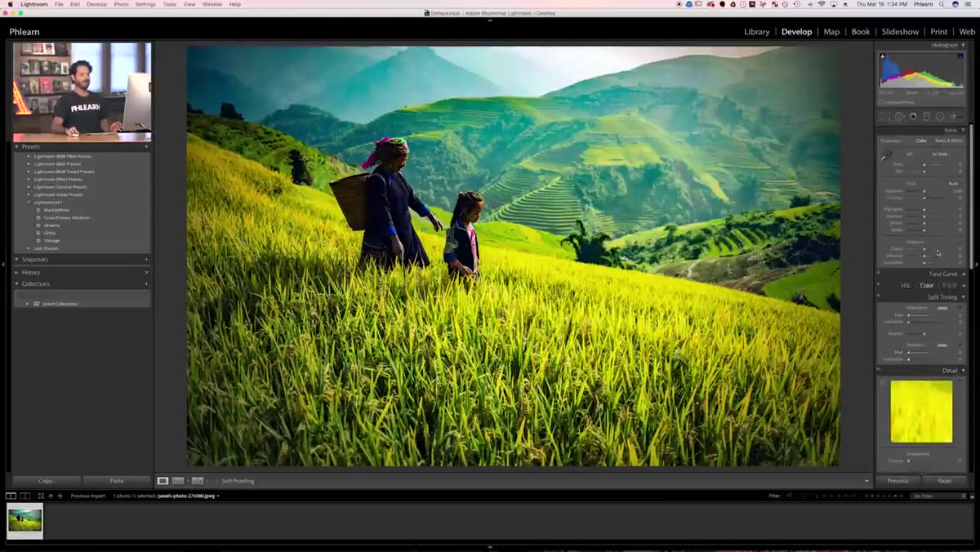Go forward with filmstrip right arrow
This screenshot has height=552, width=980.
[60, 496]
